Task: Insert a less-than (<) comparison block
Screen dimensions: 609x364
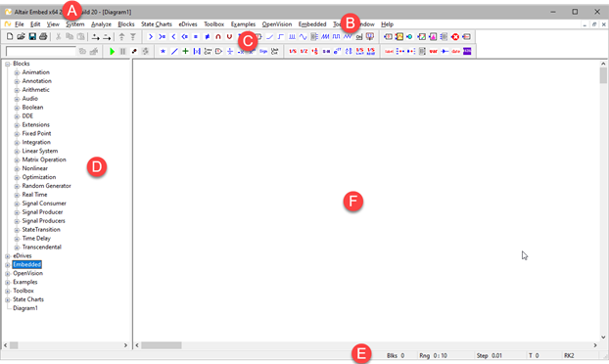Action: (173, 36)
